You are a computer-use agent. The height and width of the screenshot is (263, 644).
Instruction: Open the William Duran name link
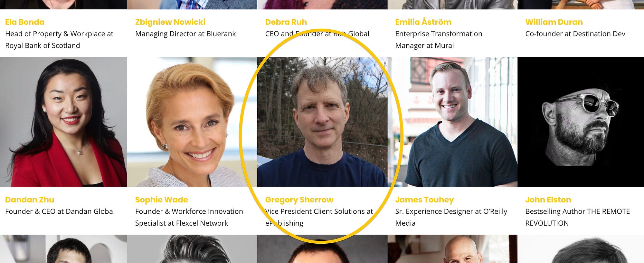click(554, 22)
